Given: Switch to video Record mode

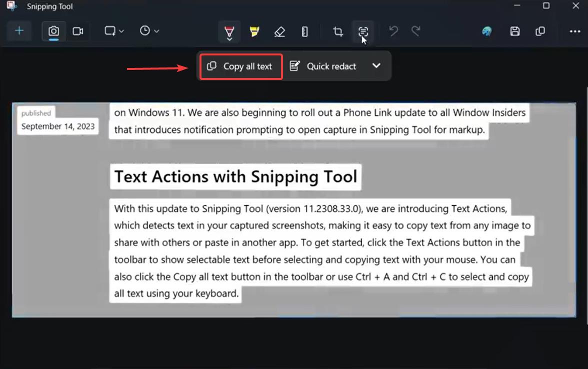Looking at the screenshot, I should tap(77, 31).
